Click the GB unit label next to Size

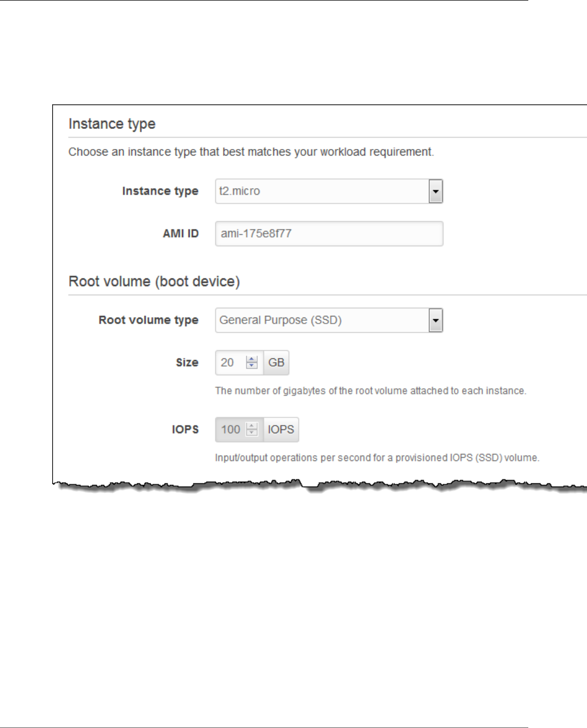click(276, 363)
